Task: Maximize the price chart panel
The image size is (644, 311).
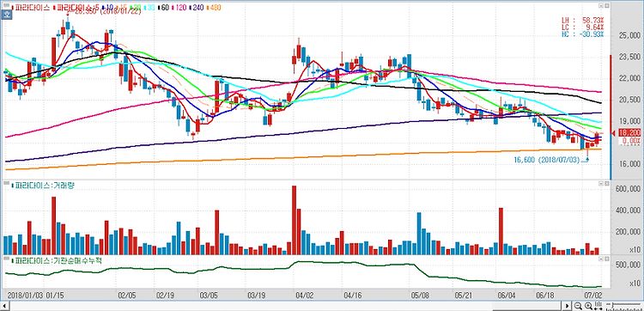Action: click(606, 7)
